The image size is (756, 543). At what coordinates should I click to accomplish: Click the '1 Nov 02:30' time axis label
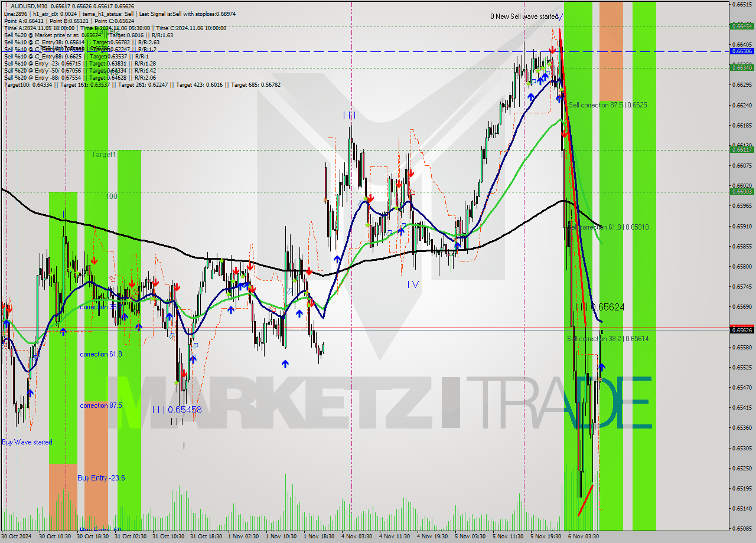[243, 537]
